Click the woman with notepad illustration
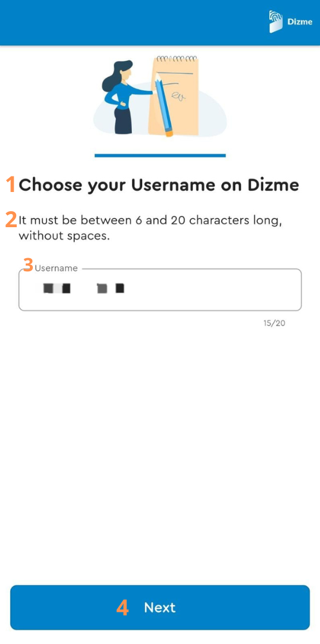 click(160, 97)
